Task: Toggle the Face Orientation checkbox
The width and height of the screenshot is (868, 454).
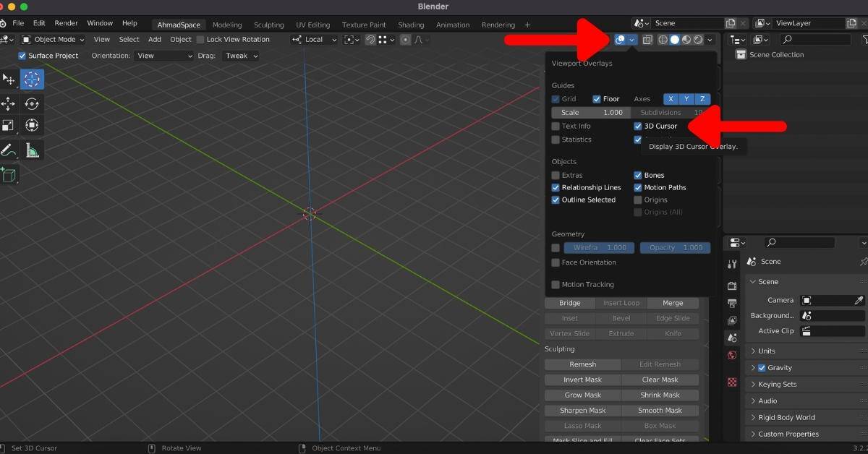Action: click(556, 262)
